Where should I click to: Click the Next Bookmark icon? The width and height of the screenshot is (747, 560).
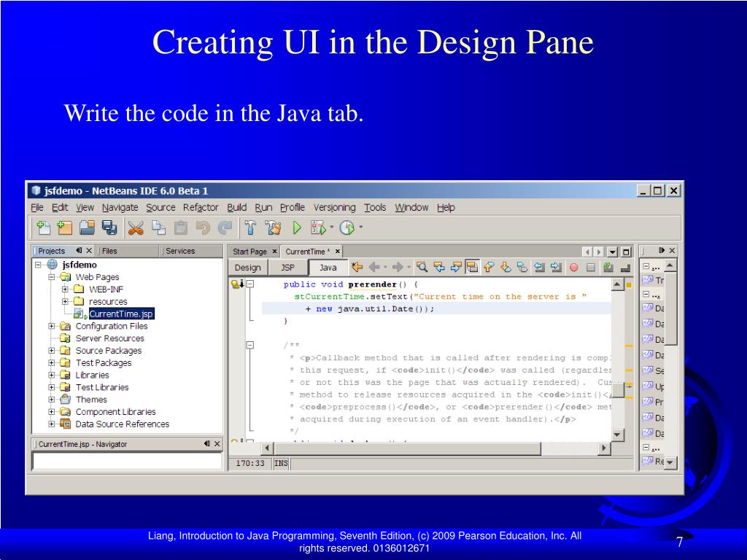pos(506,267)
